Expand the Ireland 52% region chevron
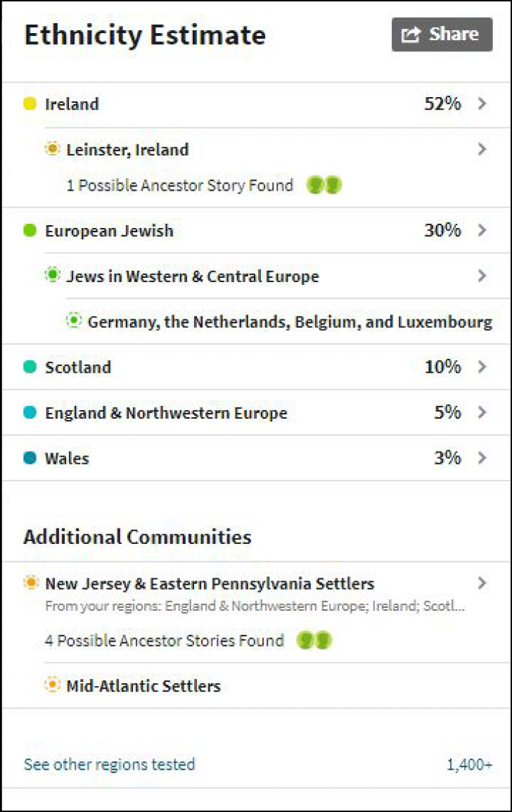 coord(482,104)
